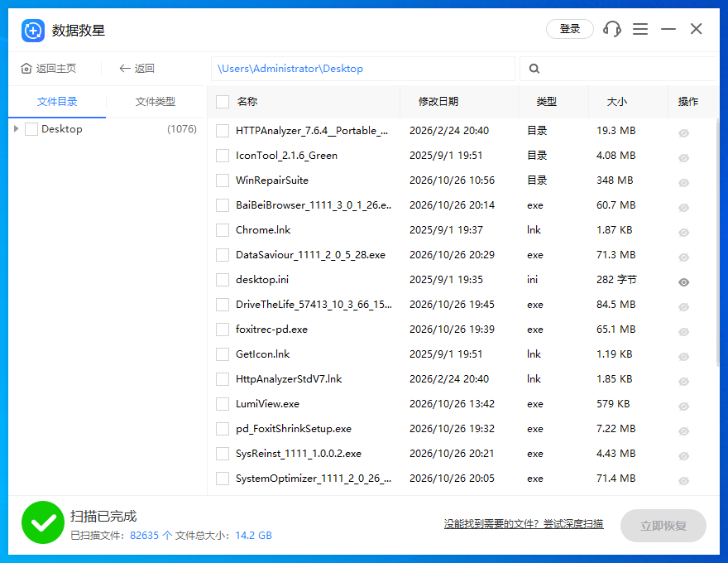Tick checkbox for HTTPAnalyzer_7.6.4_Portable
Viewport: 728px width, 563px height.
223,131
